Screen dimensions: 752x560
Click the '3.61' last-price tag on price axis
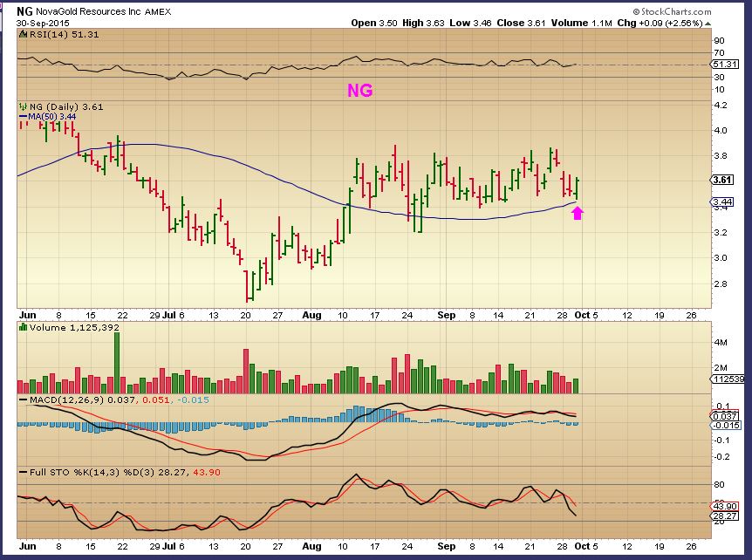tap(722, 180)
